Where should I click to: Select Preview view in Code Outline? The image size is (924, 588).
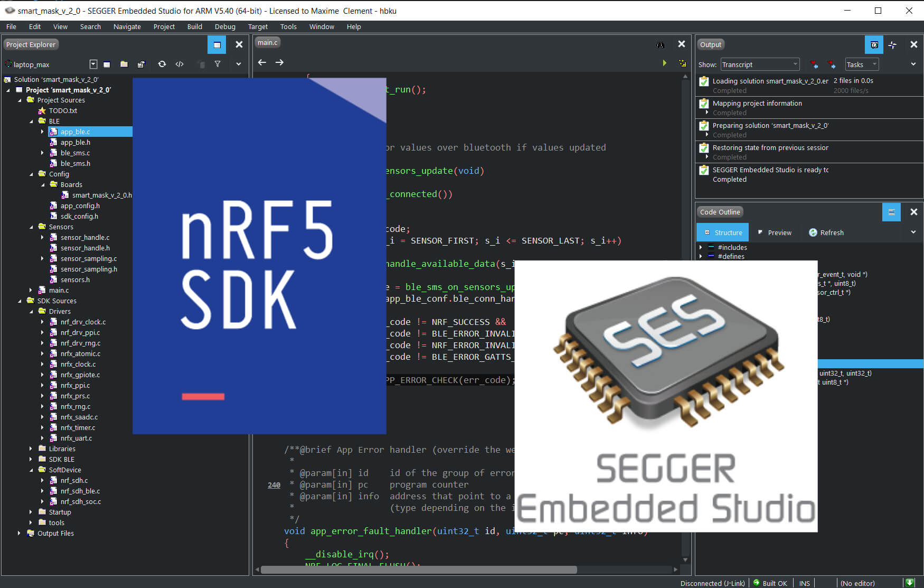tap(774, 232)
